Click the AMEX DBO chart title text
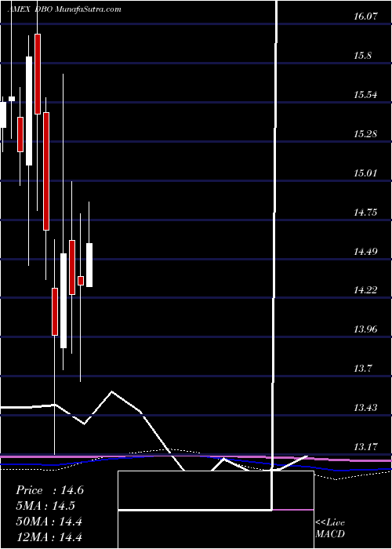Screen dimensions: 392x549 point(64,9)
